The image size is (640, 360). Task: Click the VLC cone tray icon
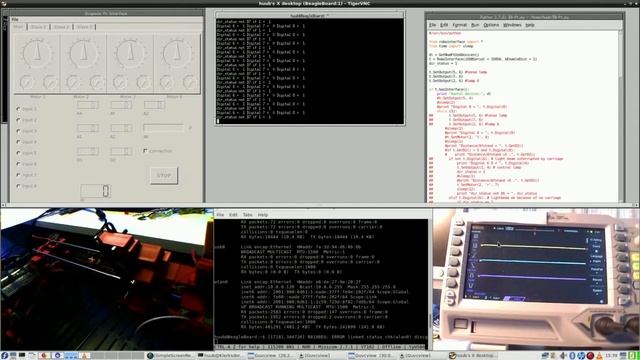599,356
